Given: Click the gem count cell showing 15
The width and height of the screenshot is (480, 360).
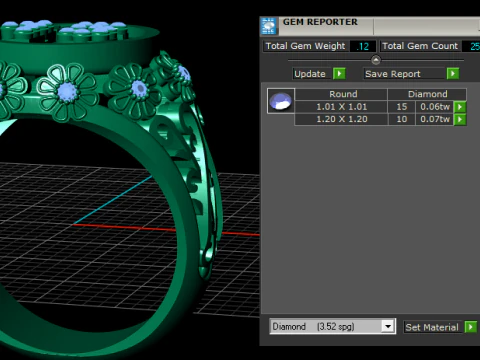Looking at the screenshot, I should coord(402,107).
